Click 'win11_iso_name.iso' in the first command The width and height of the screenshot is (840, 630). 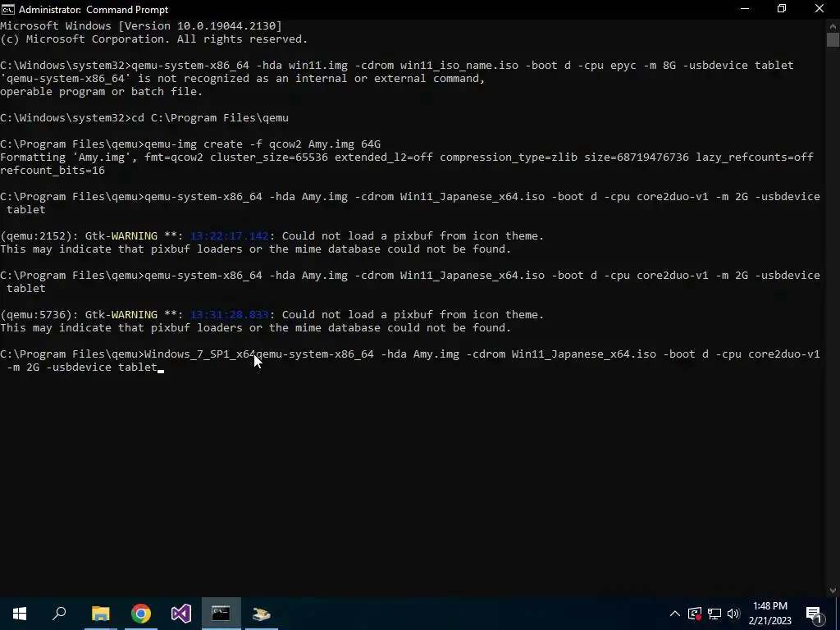(459, 66)
